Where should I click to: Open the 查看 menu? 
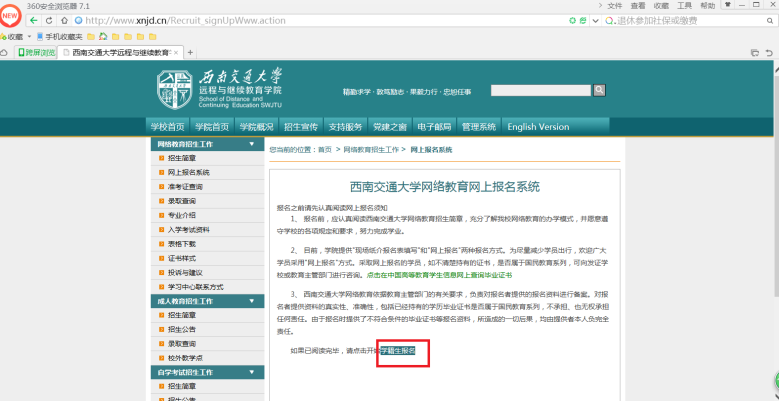click(638, 5)
